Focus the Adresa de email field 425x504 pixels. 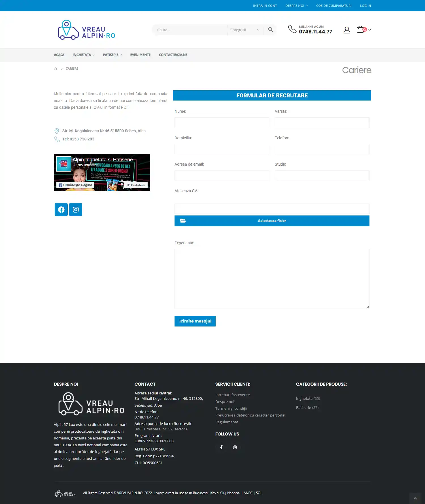(x=222, y=176)
